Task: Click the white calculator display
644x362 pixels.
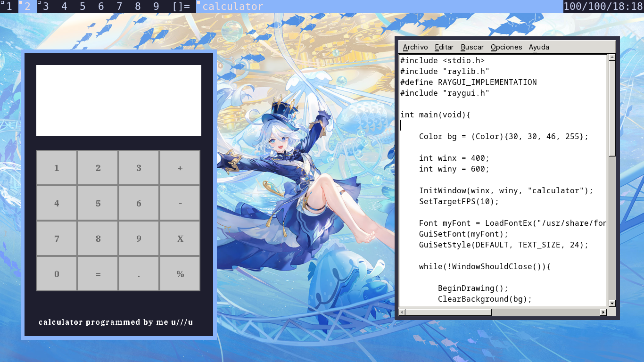Action: click(x=119, y=100)
